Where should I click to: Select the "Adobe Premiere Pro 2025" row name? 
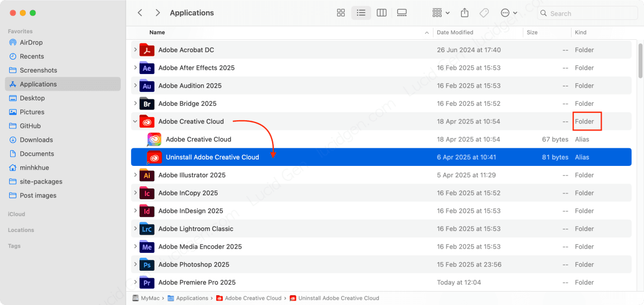pos(197,282)
